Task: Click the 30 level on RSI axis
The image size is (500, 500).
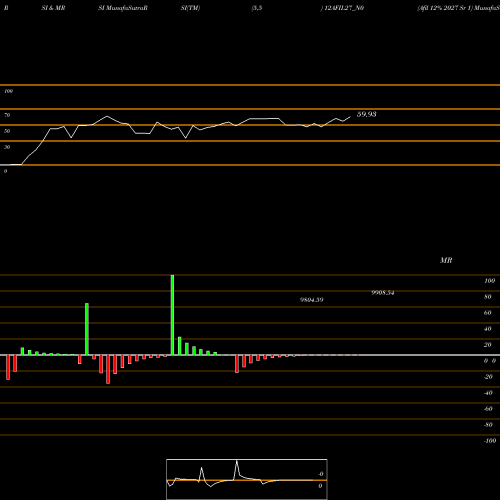Action: coord(7,147)
